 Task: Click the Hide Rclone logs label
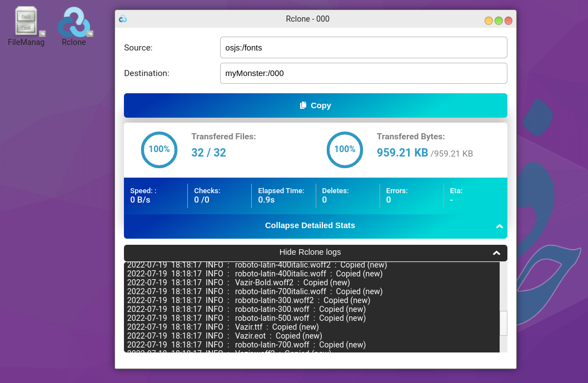pyautogui.click(x=310, y=252)
